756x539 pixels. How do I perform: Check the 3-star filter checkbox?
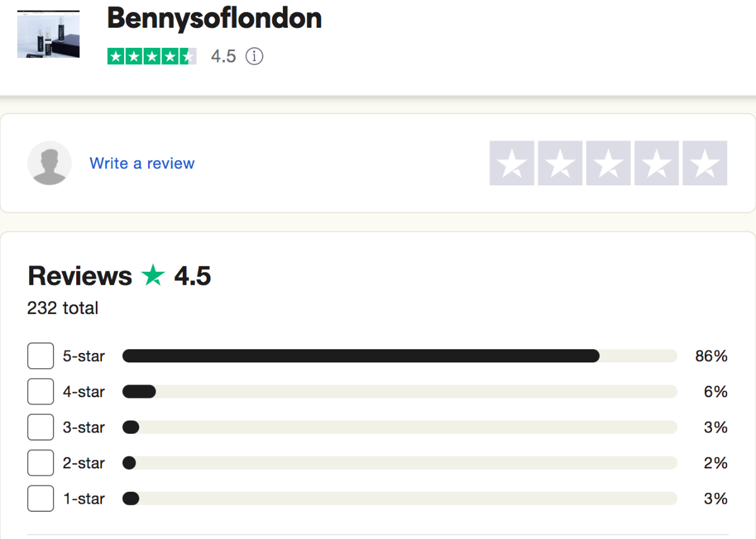pyautogui.click(x=41, y=427)
